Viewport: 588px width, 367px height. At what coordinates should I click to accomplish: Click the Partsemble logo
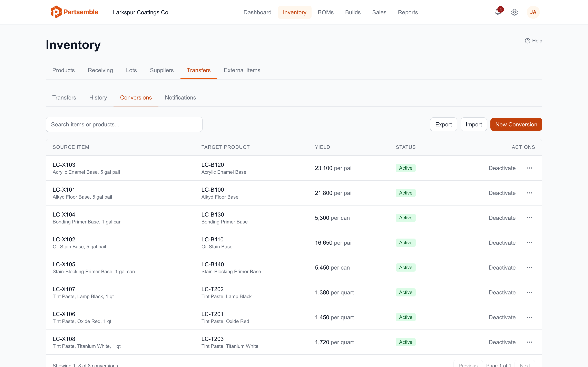tap(74, 12)
